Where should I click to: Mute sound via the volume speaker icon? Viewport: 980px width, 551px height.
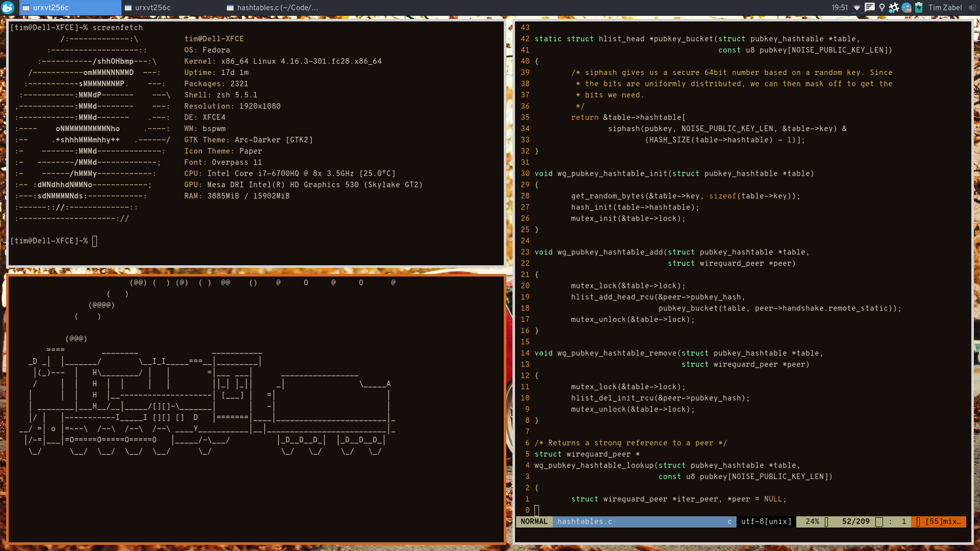tap(972, 8)
